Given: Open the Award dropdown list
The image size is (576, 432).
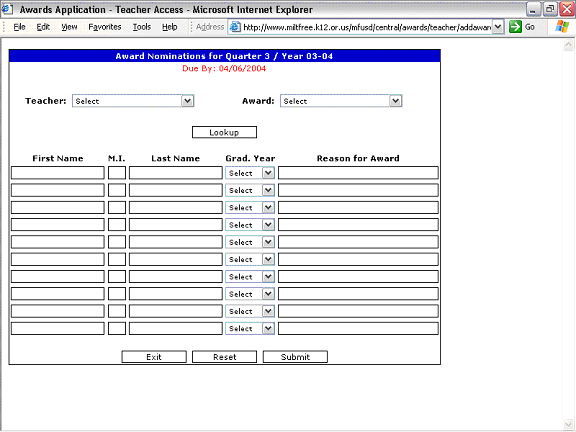Looking at the screenshot, I should click(x=341, y=101).
